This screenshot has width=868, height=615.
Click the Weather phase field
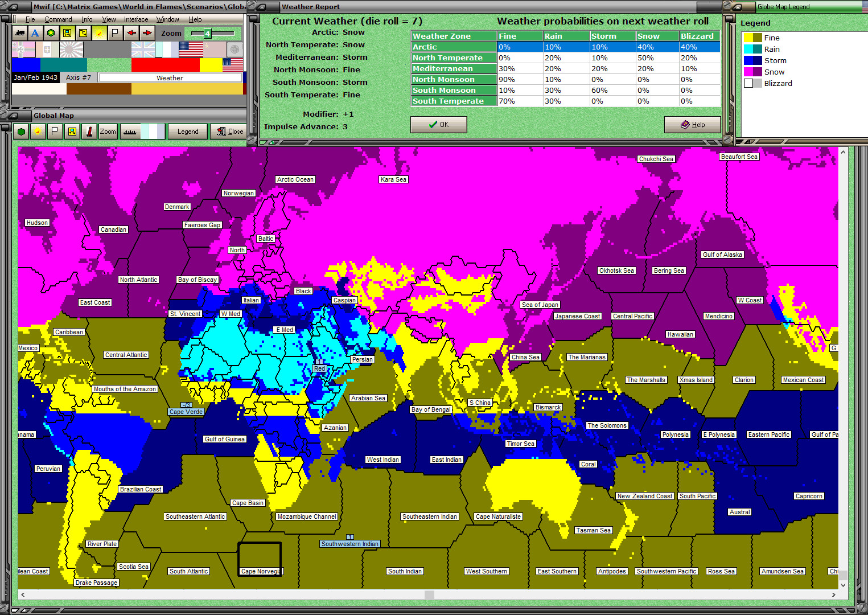point(170,78)
